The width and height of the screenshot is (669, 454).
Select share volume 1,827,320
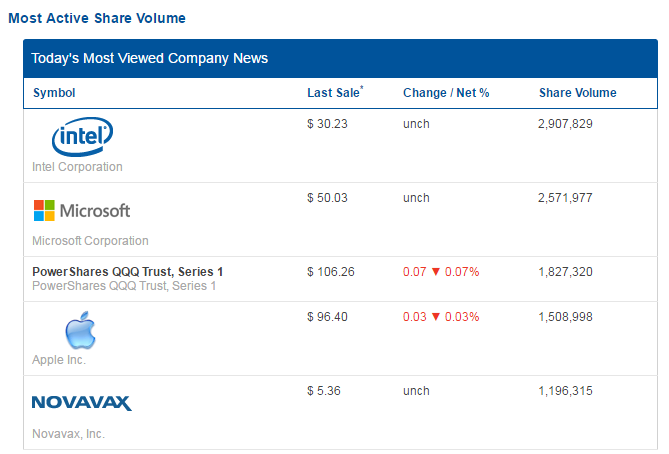click(565, 272)
